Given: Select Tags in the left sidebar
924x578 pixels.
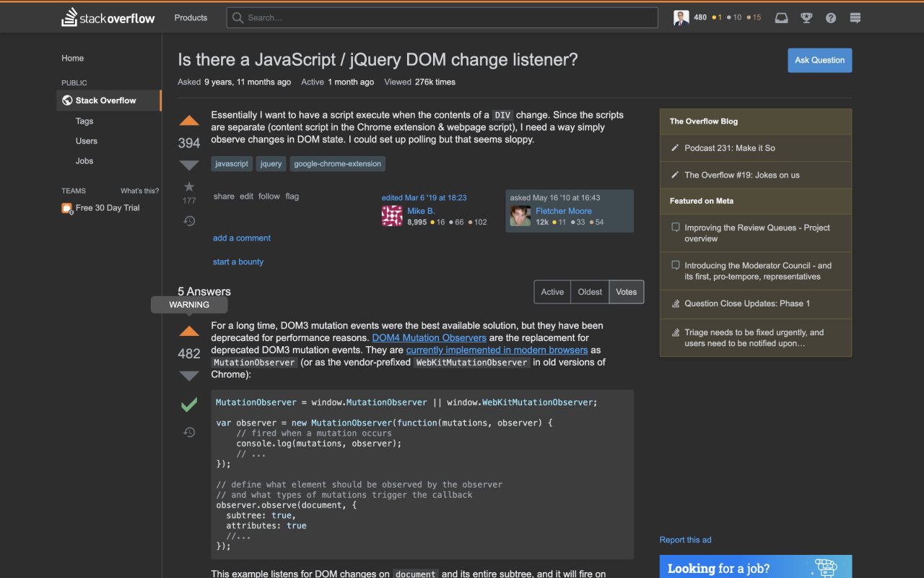Looking at the screenshot, I should [x=84, y=121].
